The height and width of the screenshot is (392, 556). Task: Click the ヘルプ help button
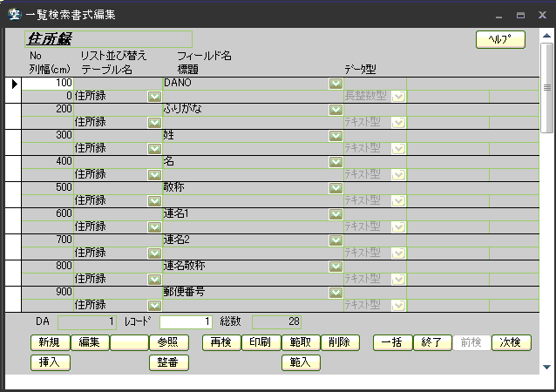coord(500,39)
